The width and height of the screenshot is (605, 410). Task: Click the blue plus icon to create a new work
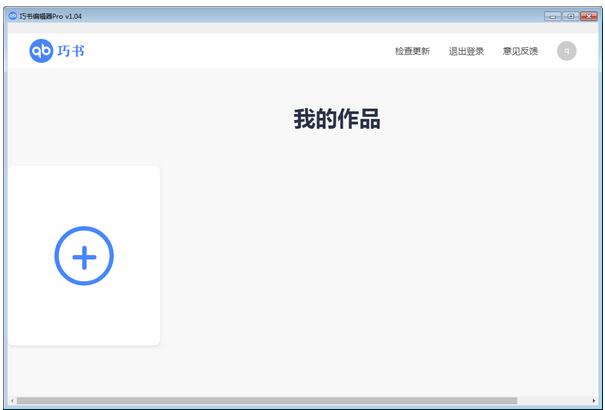(84, 256)
